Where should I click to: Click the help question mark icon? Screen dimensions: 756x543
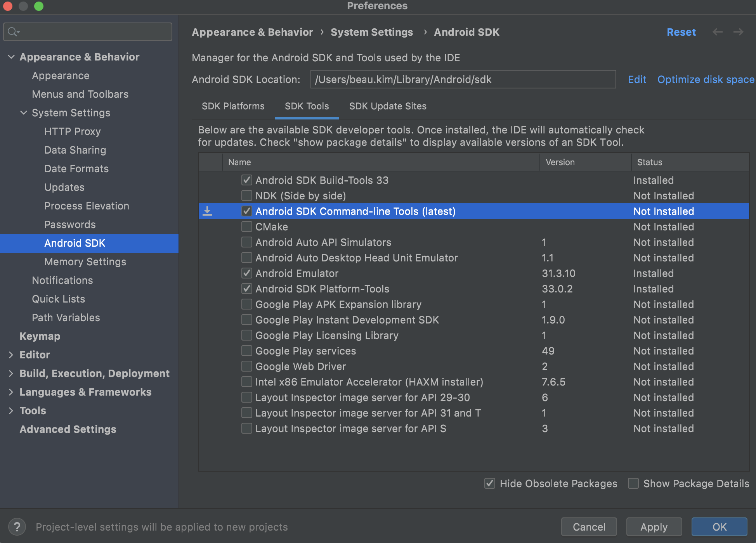coord(17,527)
